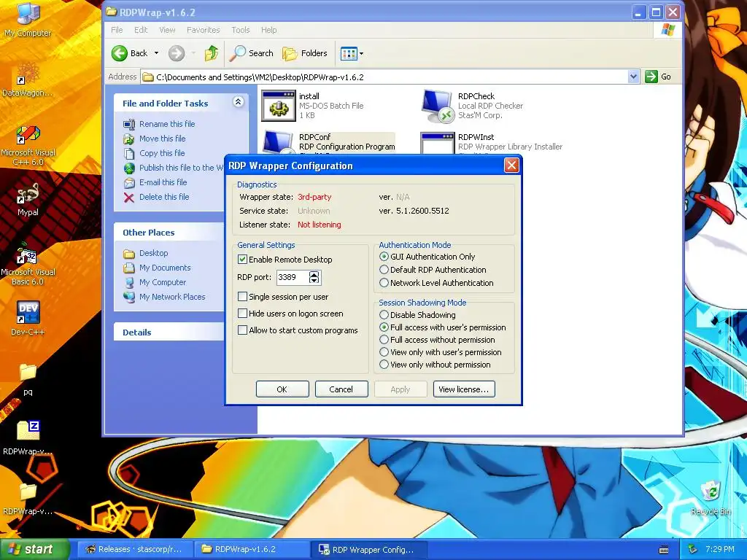Click the RDP port number field
The height and width of the screenshot is (560, 747).
click(x=293, y=277)
